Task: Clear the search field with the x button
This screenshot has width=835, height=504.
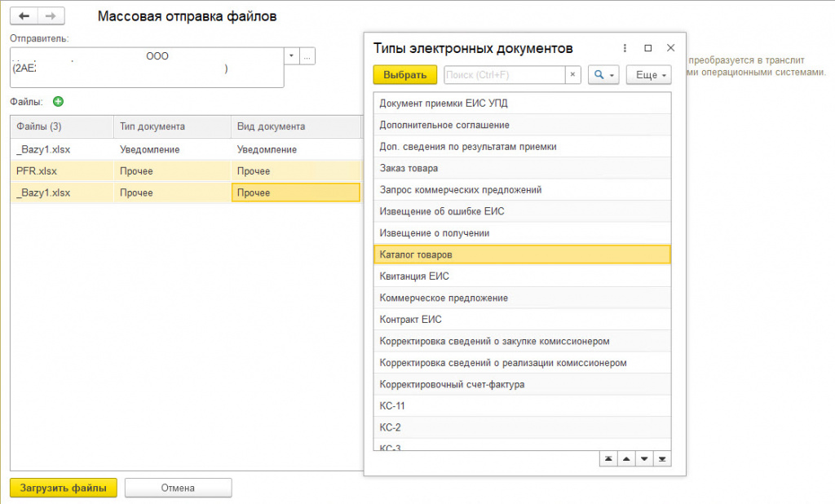Action: pos(572,75)
